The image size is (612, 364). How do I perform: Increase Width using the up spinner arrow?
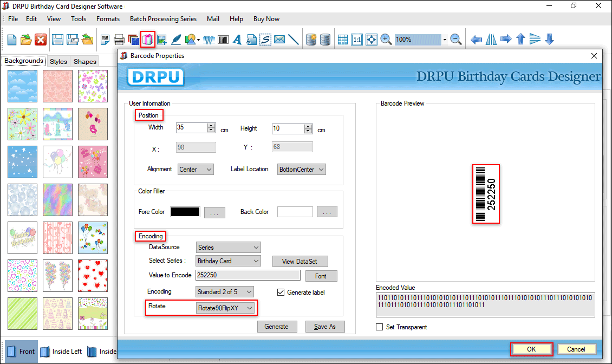(211, 125)
